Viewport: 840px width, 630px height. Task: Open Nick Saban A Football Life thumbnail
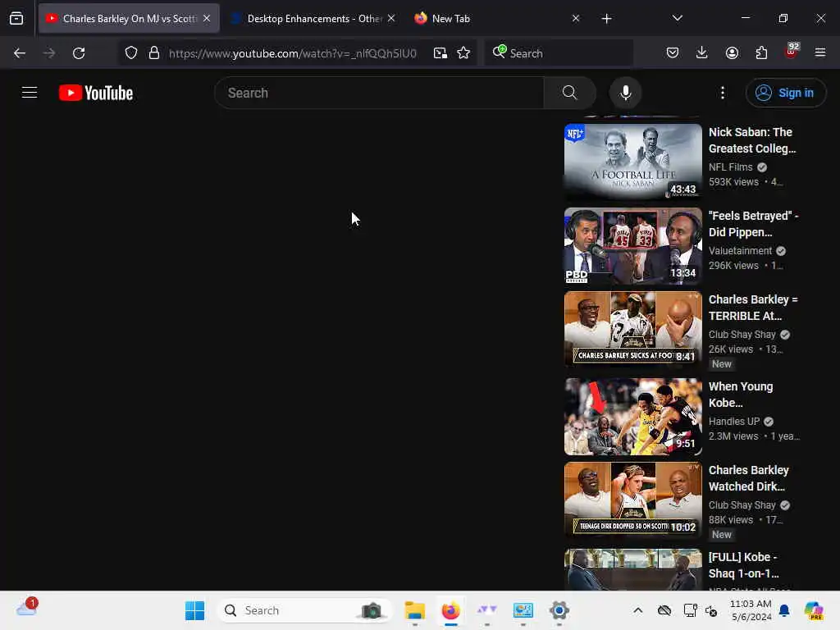[x=632, y=162]
